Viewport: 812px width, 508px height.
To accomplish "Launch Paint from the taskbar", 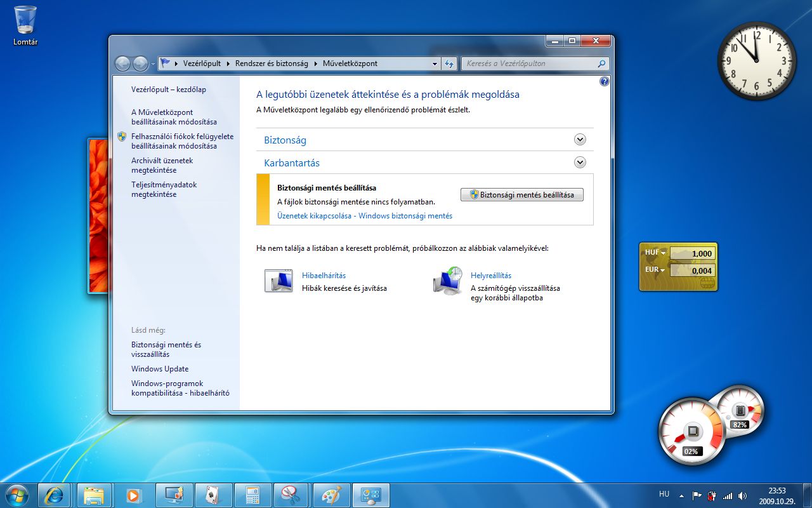I will (x=331, y=495).
